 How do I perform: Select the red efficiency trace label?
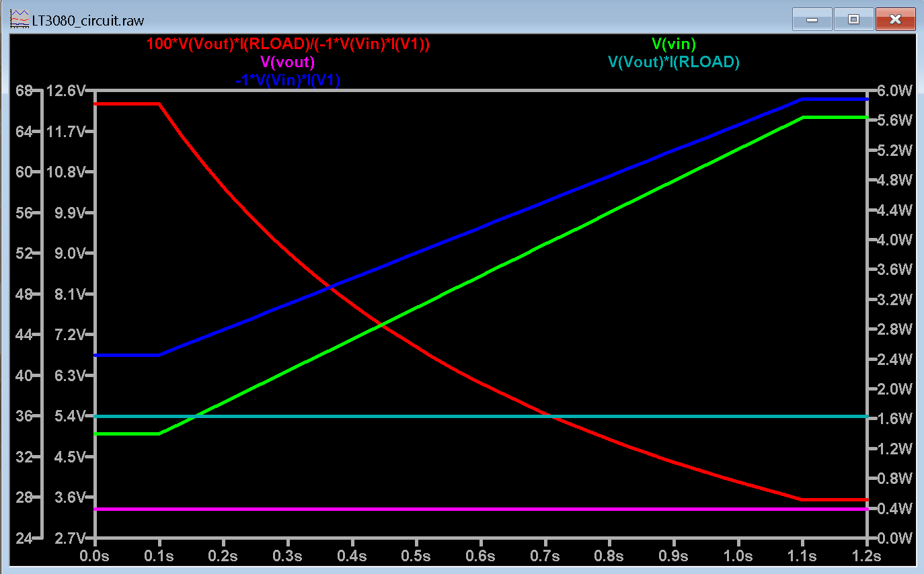pyautogui.click(x=288, y=44)
